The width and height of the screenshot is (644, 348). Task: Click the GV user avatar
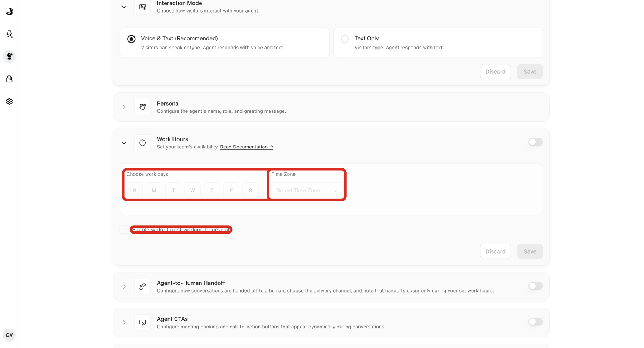[9, 335]
